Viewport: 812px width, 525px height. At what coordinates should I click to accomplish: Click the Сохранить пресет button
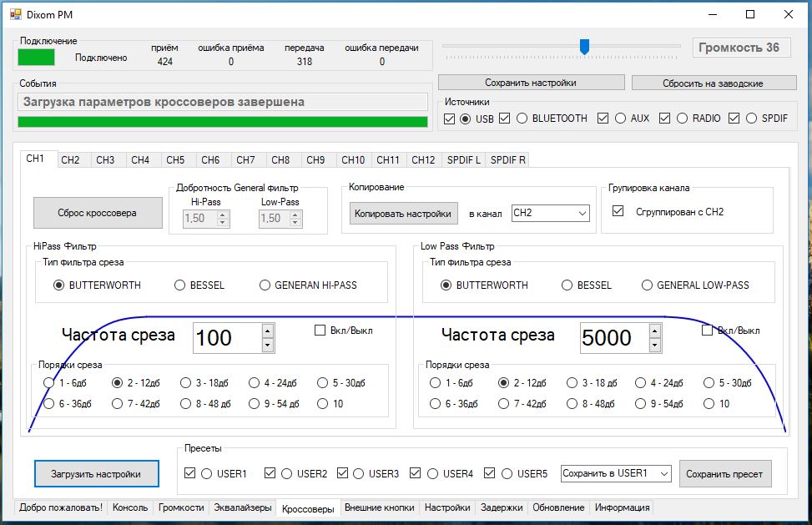coord(725,474)
